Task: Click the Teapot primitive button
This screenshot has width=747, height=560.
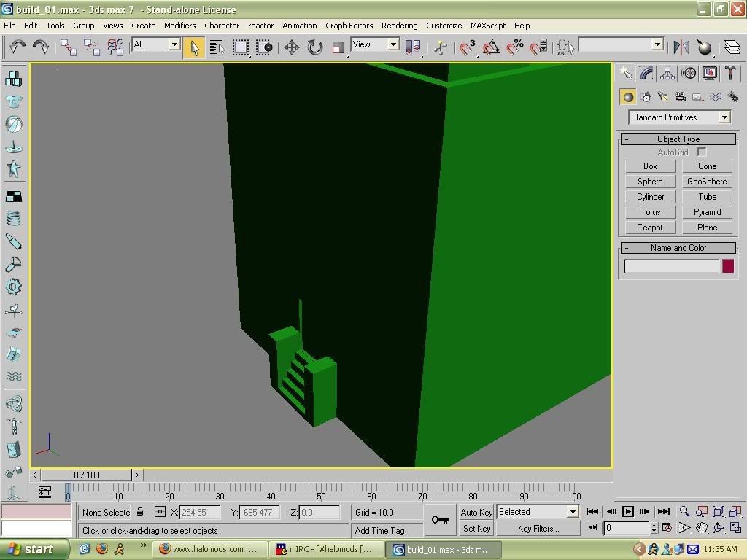Action: [650, 227]
